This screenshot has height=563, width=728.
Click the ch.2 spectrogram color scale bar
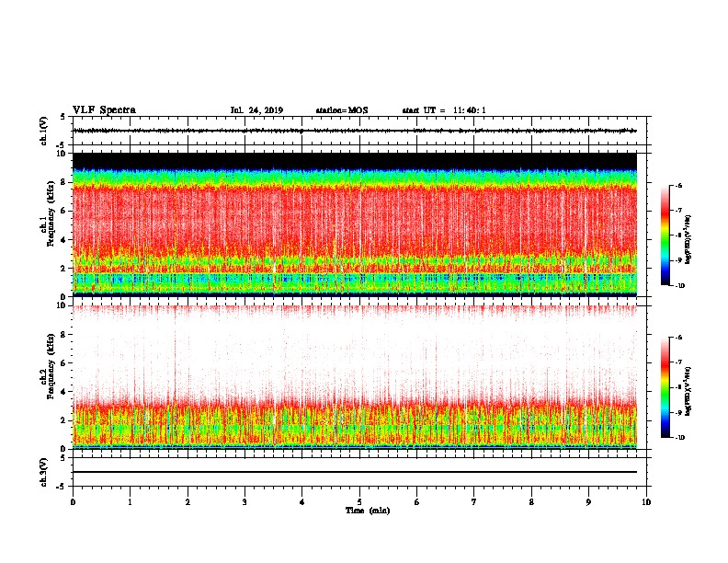[665, 387]
